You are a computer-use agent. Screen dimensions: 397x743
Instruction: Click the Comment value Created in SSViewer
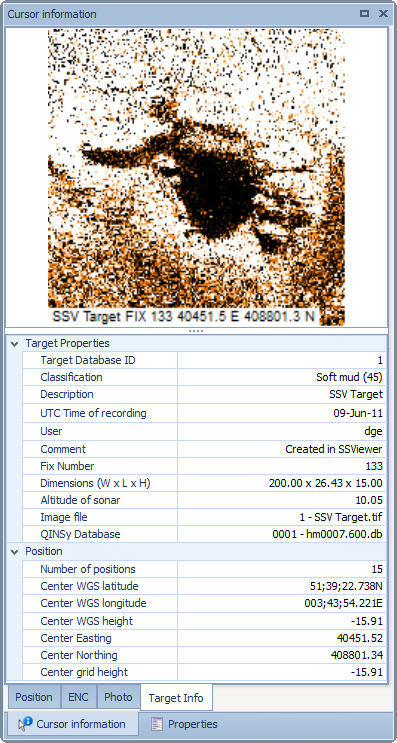(334, 449)
